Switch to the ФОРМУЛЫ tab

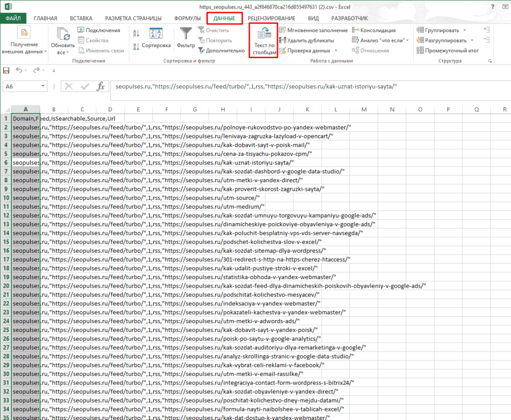[x=188, y=18]
